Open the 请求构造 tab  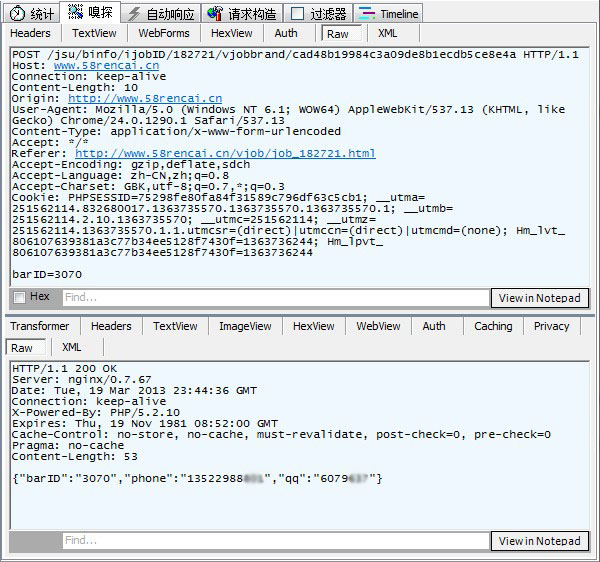point(242,14)
